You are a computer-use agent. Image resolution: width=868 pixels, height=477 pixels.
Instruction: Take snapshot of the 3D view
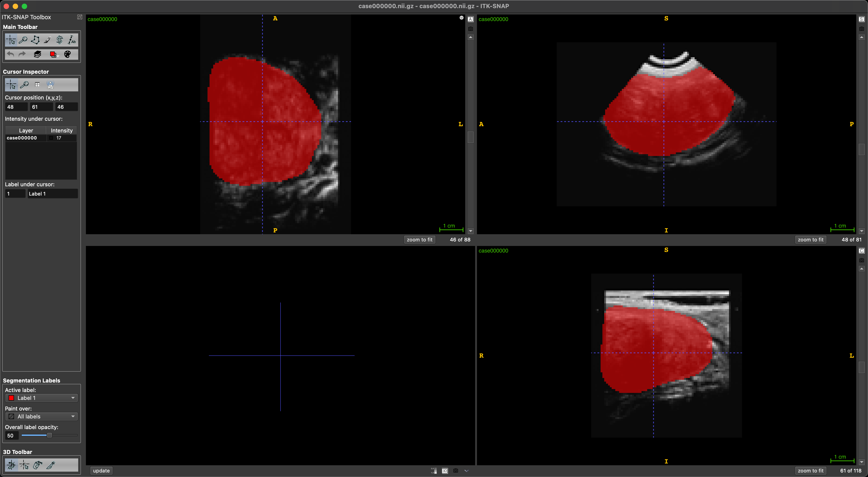tap(455, 471)
